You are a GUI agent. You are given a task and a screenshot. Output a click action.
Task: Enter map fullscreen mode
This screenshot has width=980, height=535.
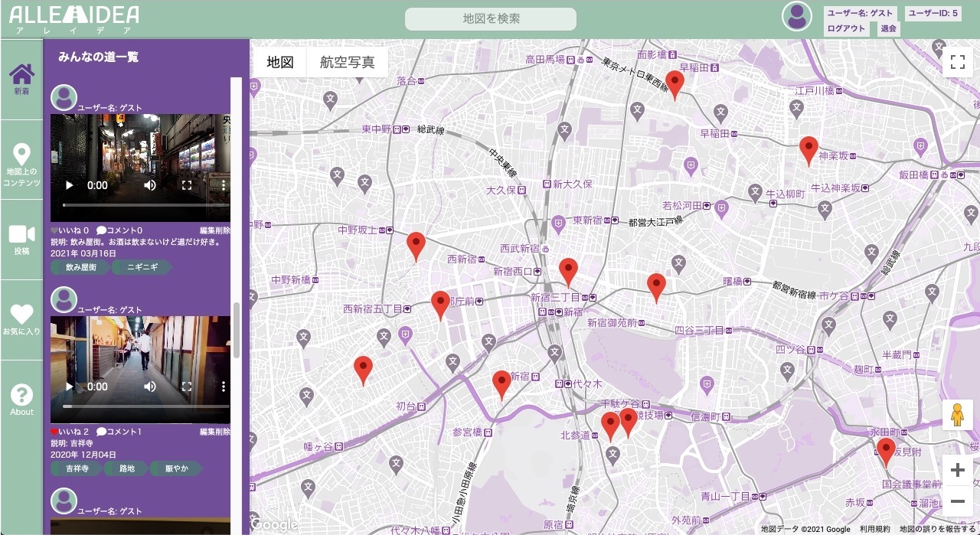tap(957, 62)
